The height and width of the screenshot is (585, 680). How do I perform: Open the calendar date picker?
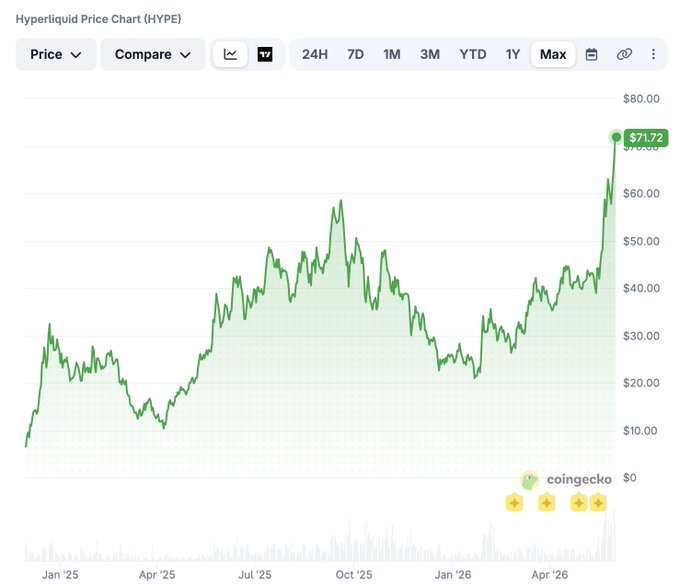click(x=592, y=54)
